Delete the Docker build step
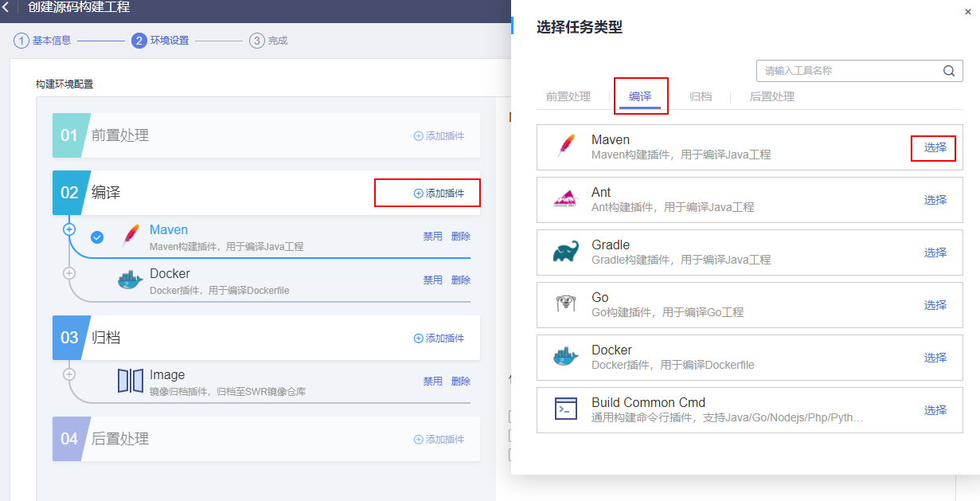The image size is (980, 501). pos(461,280)
